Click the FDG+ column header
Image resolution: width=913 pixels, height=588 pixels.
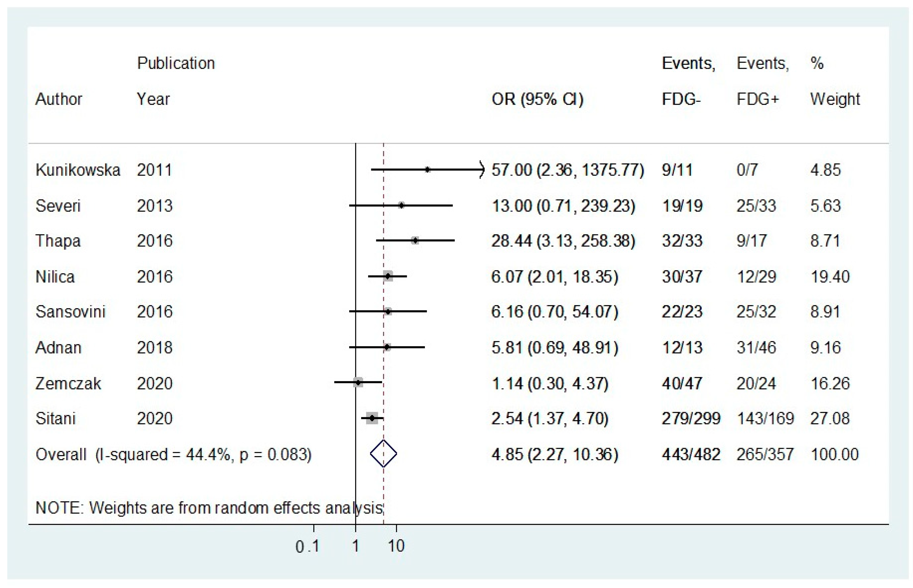point(757,99)
